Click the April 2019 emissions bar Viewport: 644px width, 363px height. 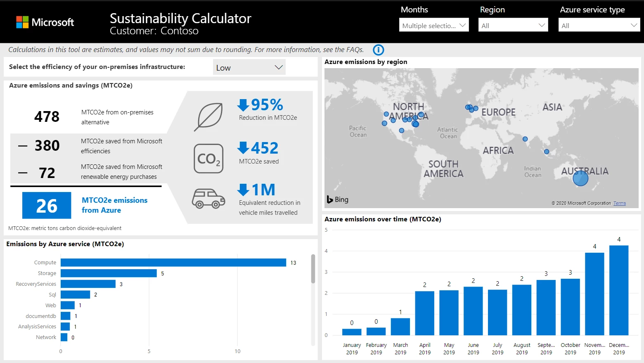pos(424,313)
